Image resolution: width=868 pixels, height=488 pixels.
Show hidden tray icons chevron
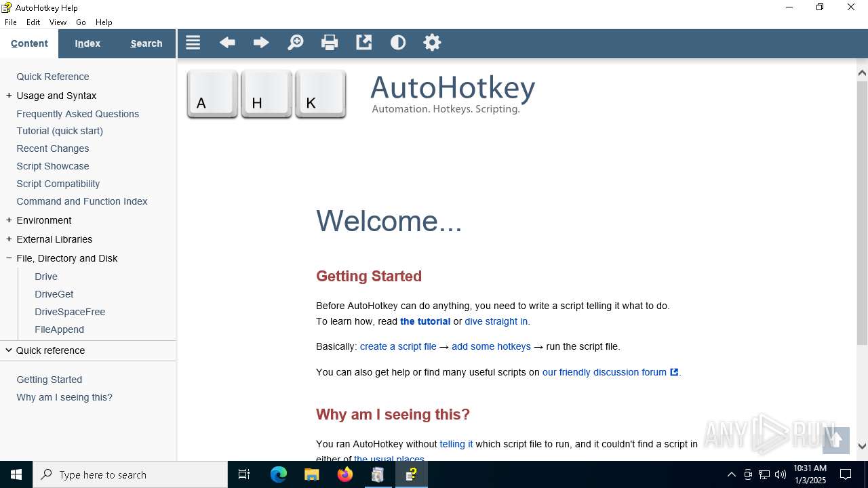732,474
